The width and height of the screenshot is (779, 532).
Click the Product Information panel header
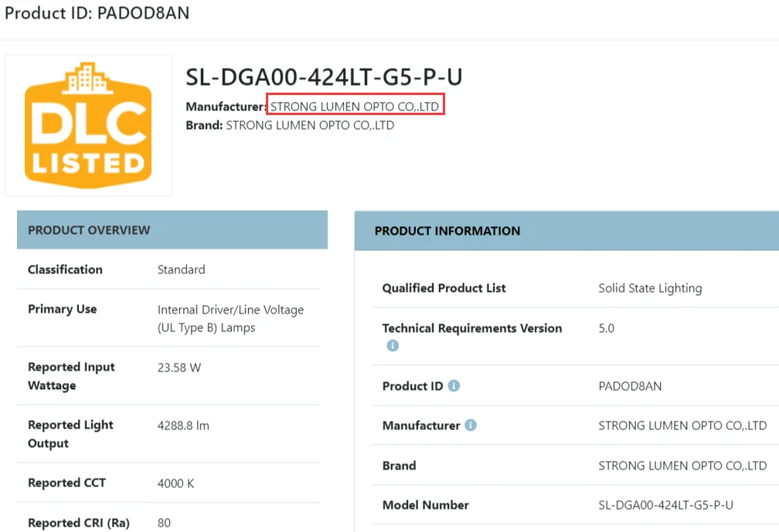click(x=566, y=231)
